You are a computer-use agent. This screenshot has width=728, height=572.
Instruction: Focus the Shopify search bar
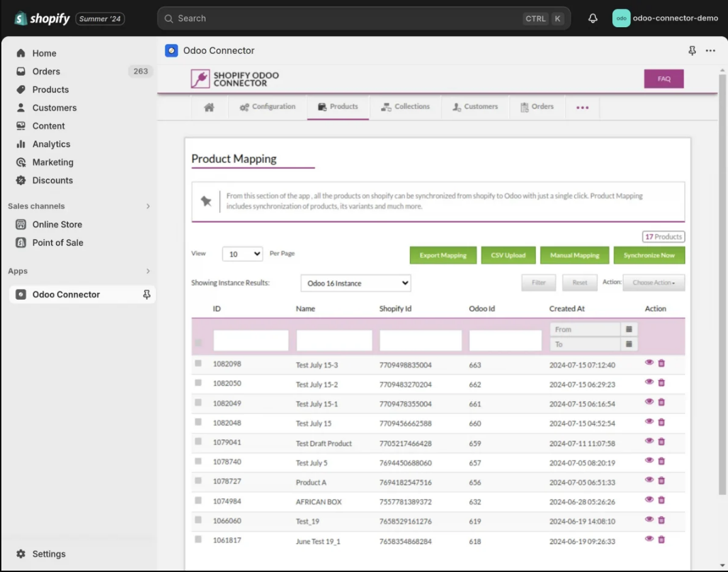click(x=364, y=18)
